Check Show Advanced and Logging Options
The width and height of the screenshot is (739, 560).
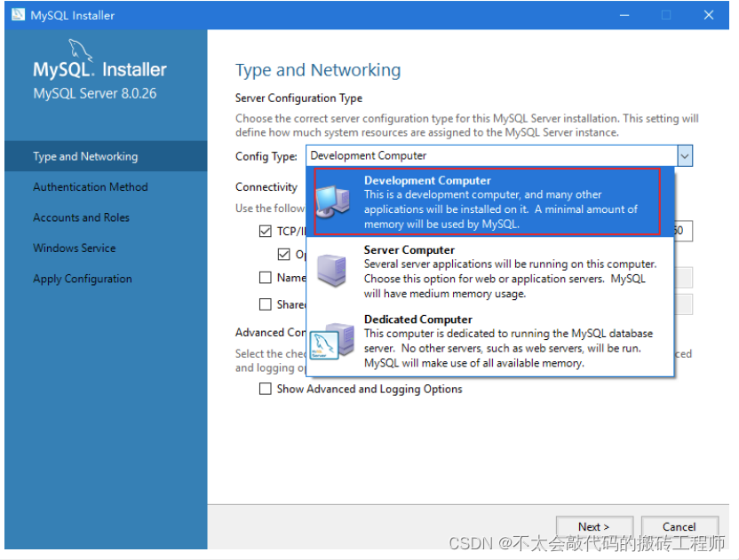tap(266, 389)
